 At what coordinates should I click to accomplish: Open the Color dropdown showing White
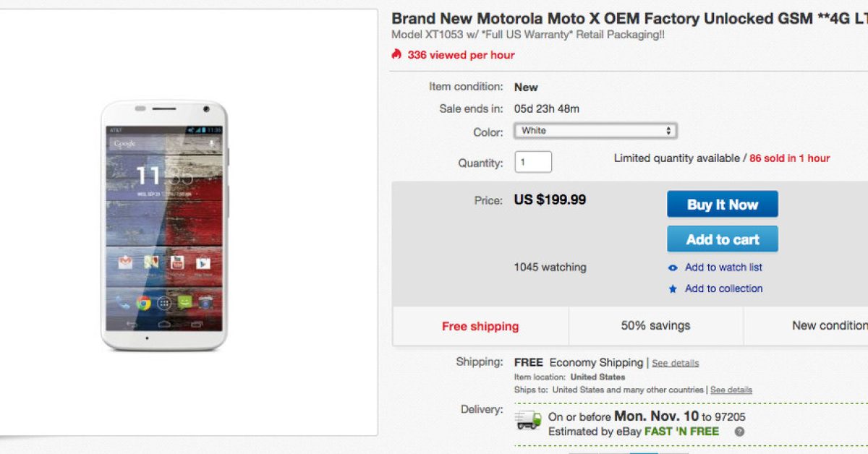tap(595, 131)
